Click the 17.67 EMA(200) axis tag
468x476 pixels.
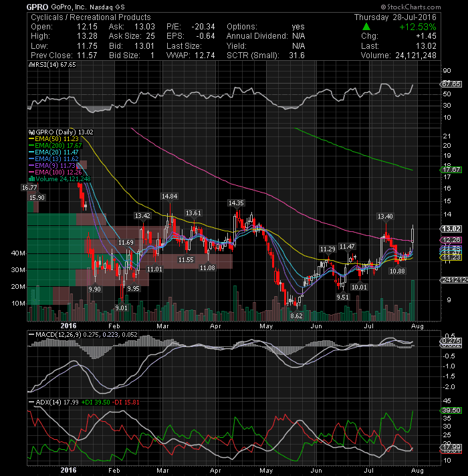tap(451, 169)
